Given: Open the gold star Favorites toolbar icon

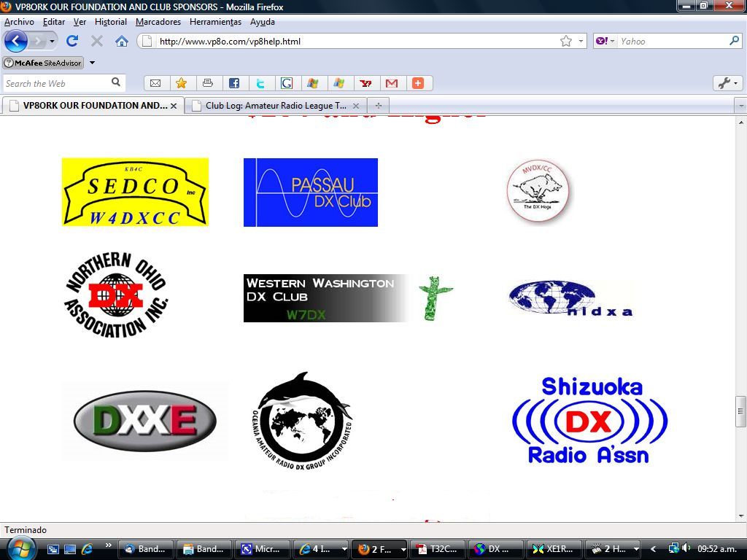Looking at the screenshot, I should click(181, 83).
